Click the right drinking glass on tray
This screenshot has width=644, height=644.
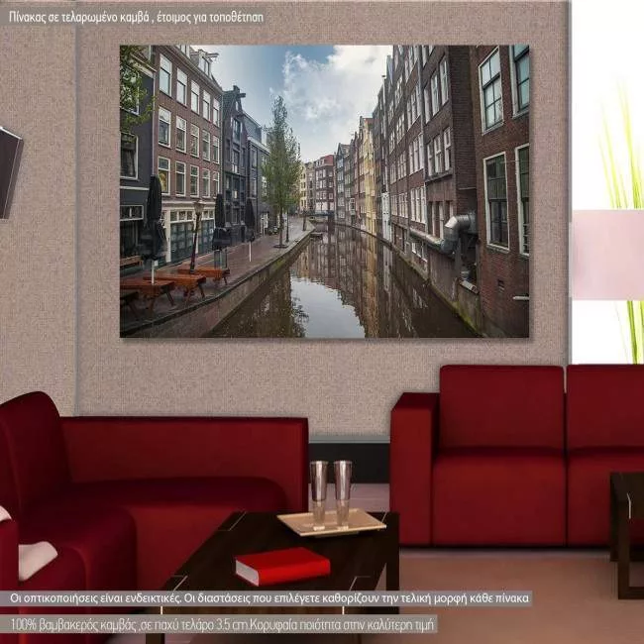[x=342, y=491]
